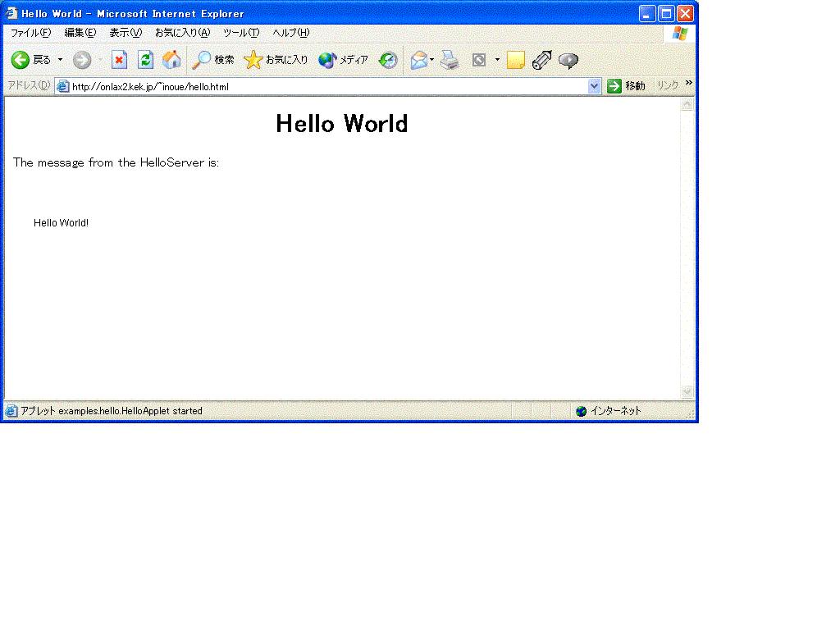Click the status bar IE page icon
The height and width of the screenshot is (630, 840).
click(x=11, y=411)
